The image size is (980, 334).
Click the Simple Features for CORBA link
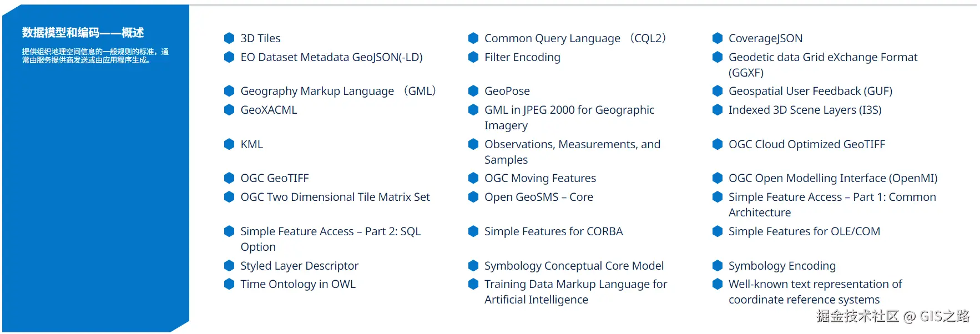pos(553,231)
